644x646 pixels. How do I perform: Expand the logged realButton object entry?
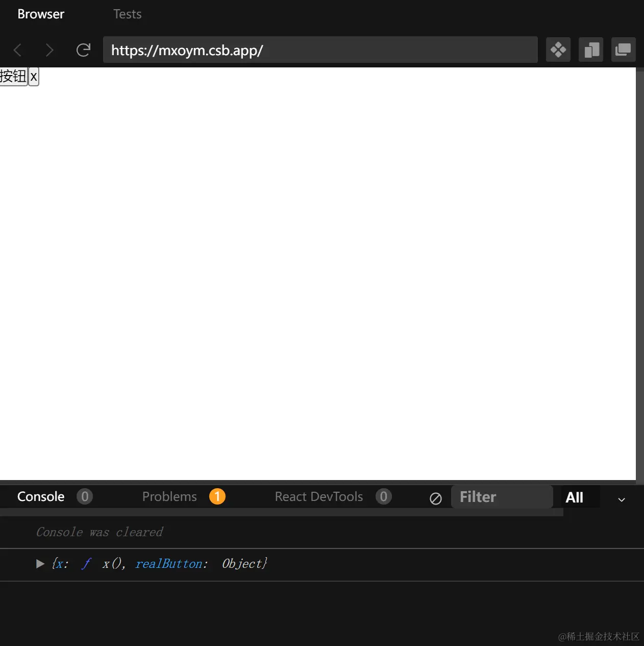40,564
